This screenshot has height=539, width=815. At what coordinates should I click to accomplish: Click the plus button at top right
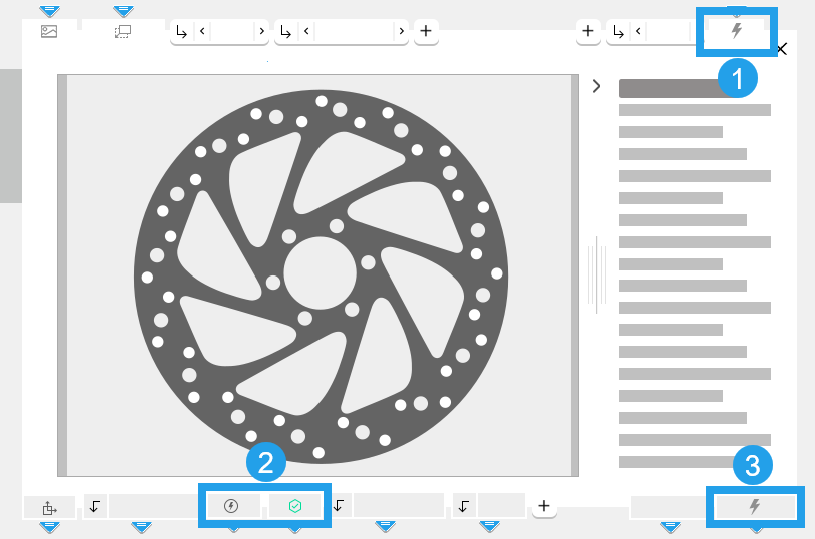tap(588, 31)
